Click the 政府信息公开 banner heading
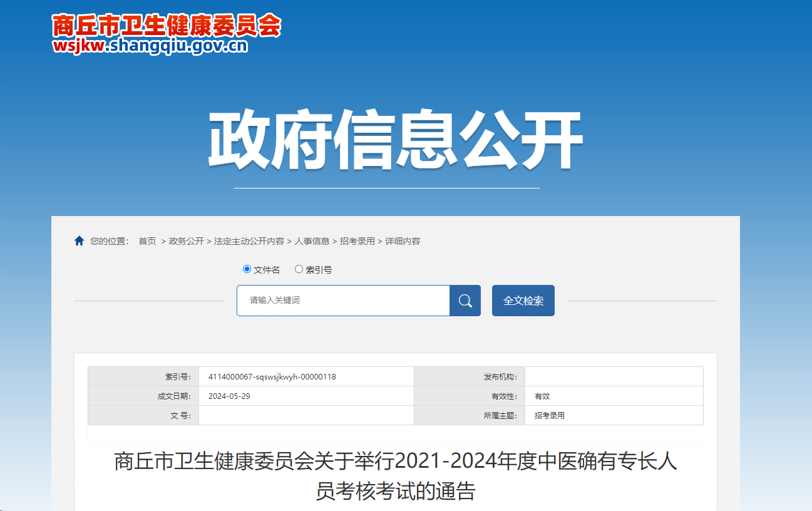 coord(396,141)
